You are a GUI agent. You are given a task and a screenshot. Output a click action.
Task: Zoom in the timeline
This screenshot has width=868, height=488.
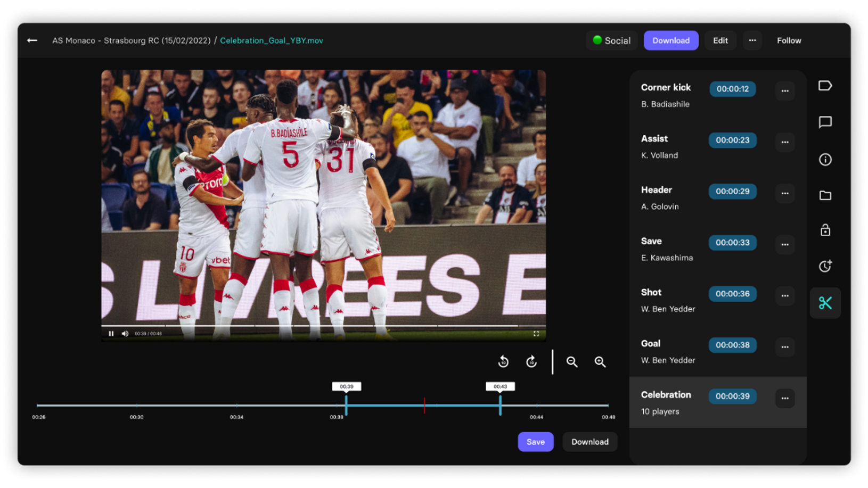coord(600,362)
